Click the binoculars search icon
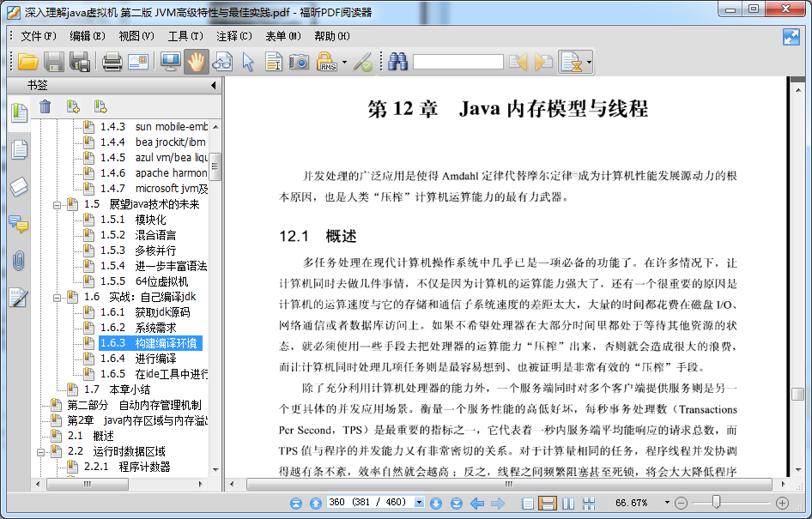Image resolution: width=812 pixels, height=519 pixels. pos(397,62)
